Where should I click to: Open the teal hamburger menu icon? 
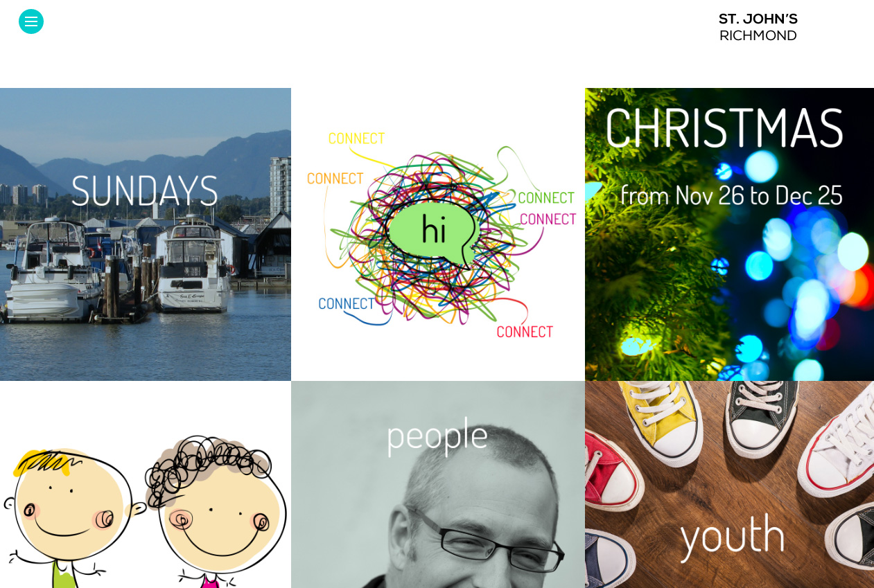tap(31, 21)
